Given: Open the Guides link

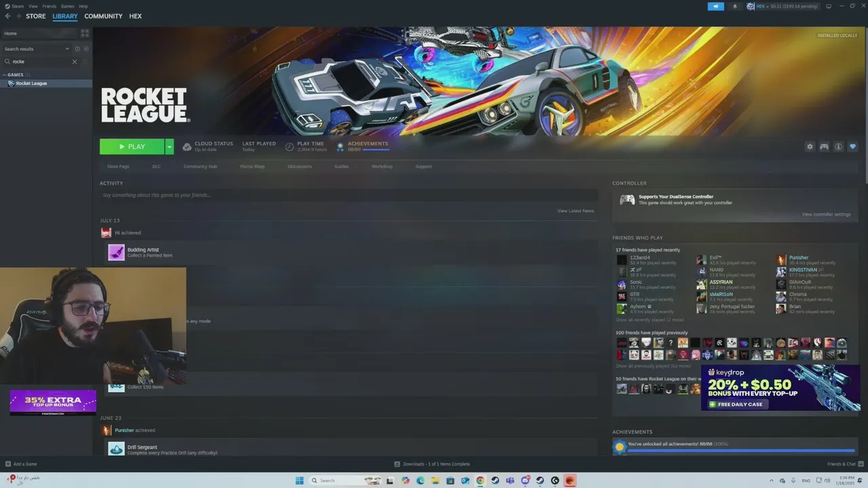Looking at the screenshot, I should 342,166.
